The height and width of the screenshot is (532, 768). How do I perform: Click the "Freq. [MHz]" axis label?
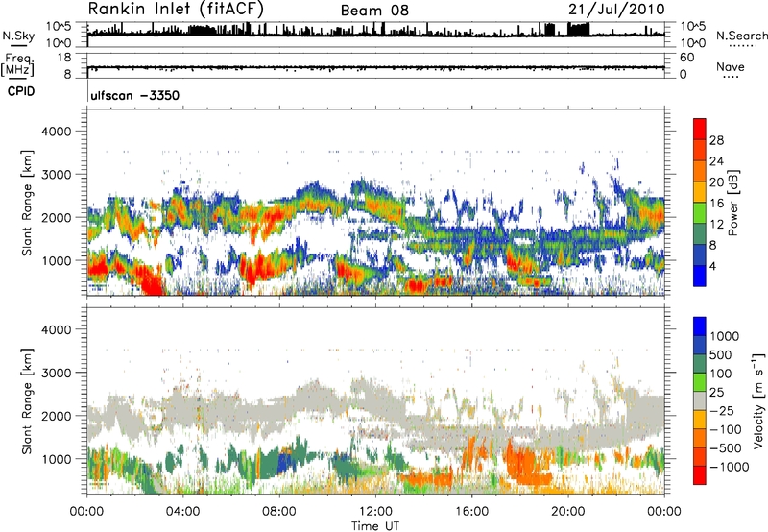(17, 65)
